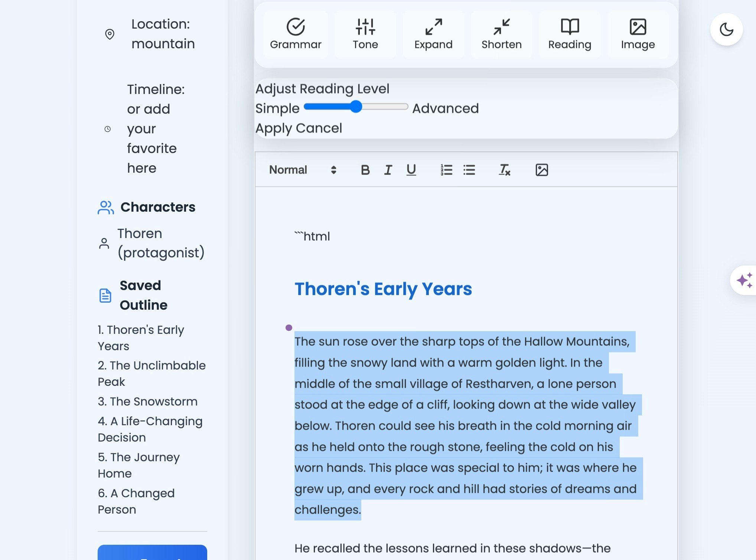Open the Normal paragraph style dropdown
The width and height of the screenshot is (756, 560).
click(x=302, y=170)
